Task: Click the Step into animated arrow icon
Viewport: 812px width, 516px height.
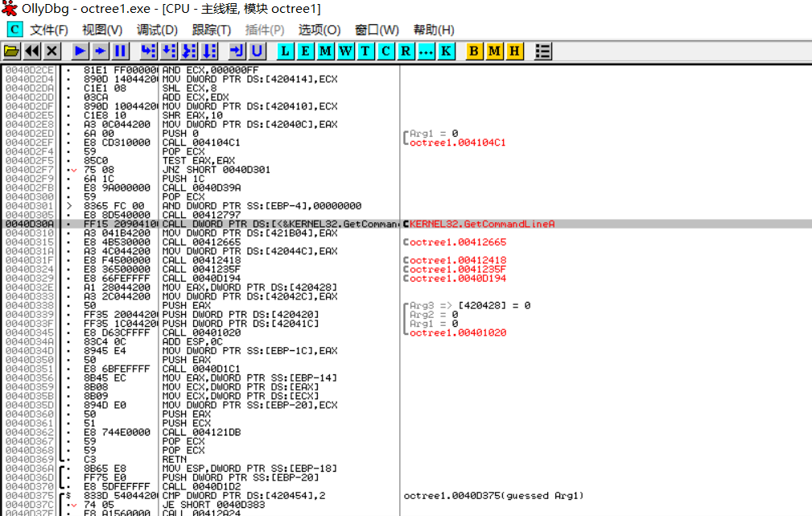Action: click(x=101, y=52)
